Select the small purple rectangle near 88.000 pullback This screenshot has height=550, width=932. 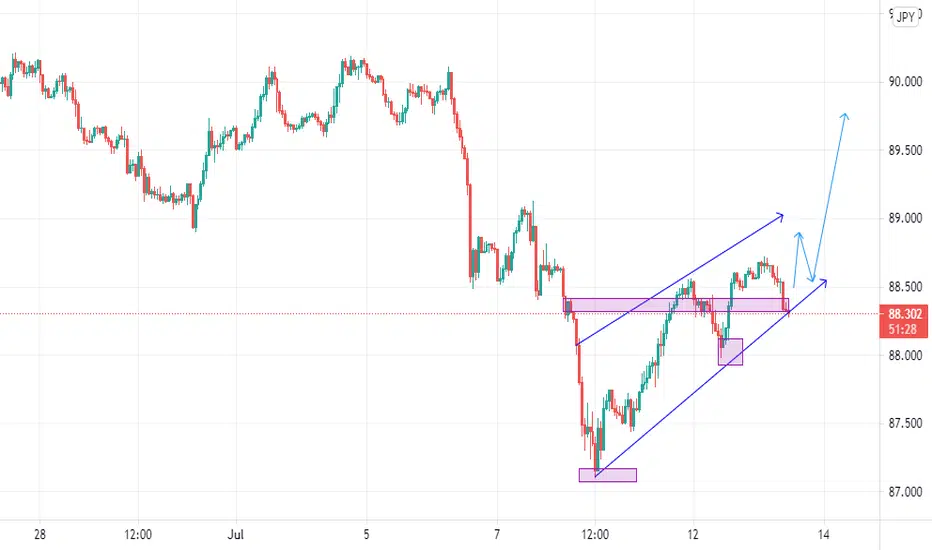pyautogui.click(x=731, y=351)
